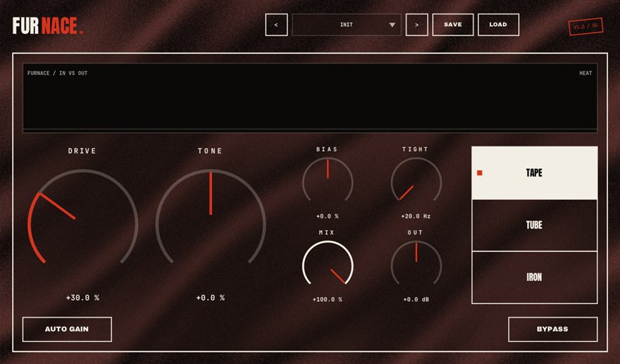Viewport: 620px width, 364px height.
Task: Click the OUT label
Action: 415,233
